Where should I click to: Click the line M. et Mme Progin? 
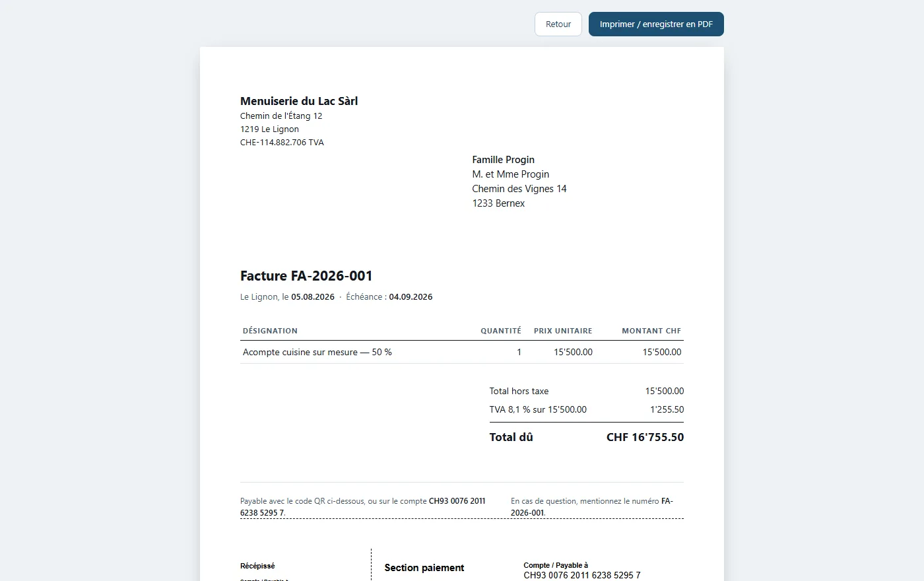pos(510,174)
